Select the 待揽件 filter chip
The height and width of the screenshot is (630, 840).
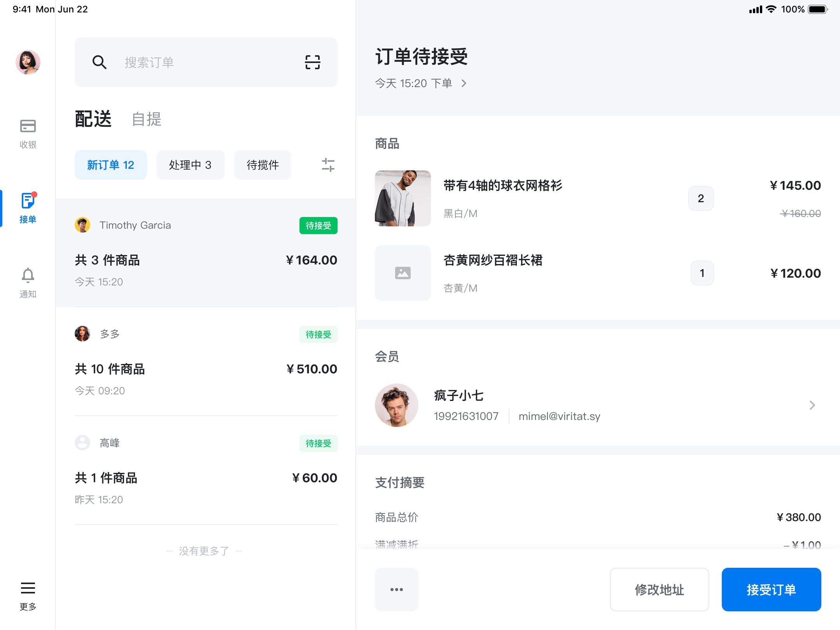tap(262, 165)
